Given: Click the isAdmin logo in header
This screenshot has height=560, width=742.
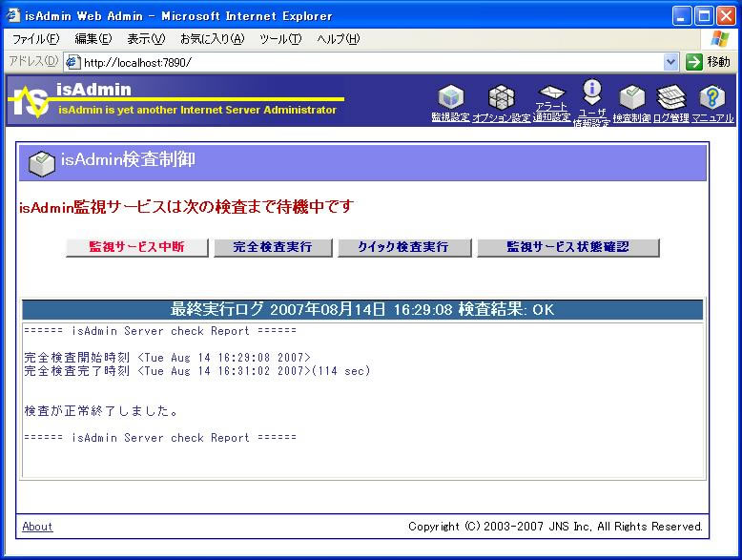Looking at the screenshot, I should click(30, 101).
